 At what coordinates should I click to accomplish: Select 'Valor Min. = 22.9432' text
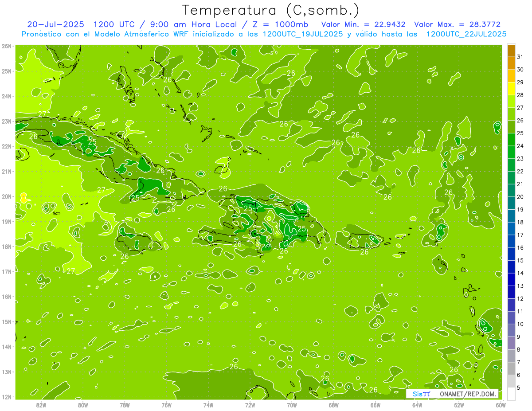[x=364, y=24]
